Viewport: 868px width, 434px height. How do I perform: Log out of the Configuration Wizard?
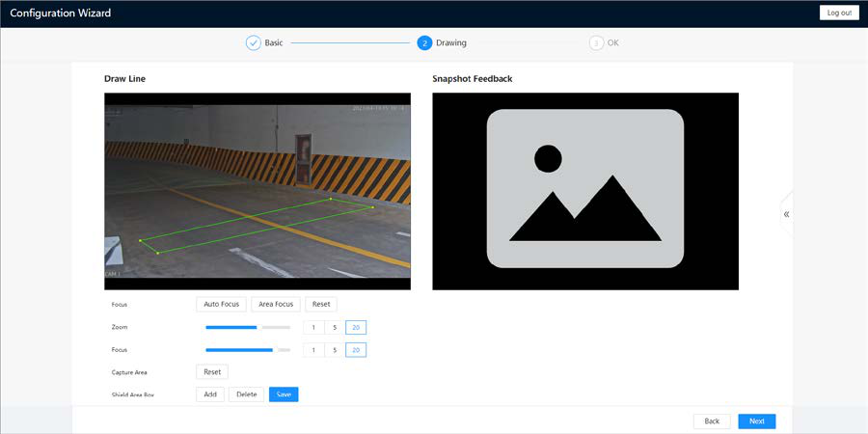click(x=839, y=13)
